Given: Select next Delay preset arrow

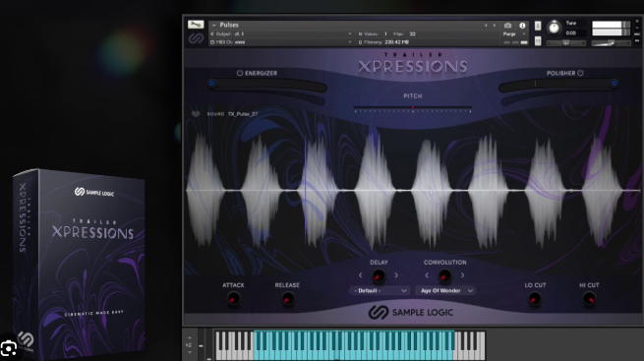Looking at the screenshot, I should tap(396, 275).
